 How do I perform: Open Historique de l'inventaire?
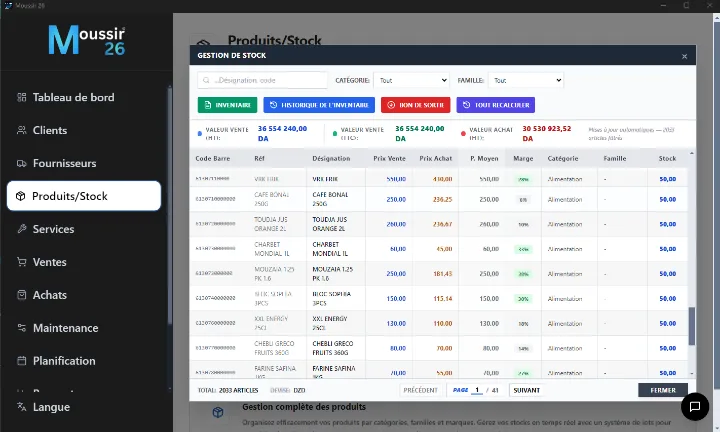coord(319,105)
